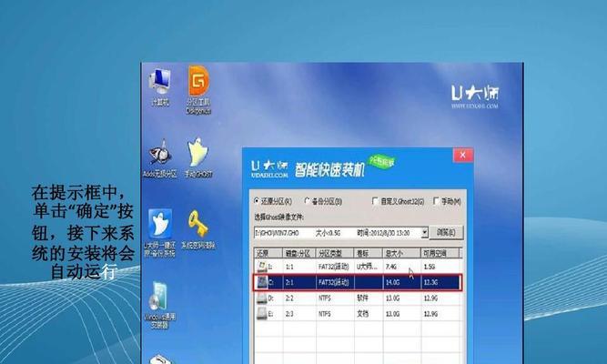This screenshot has height=364, width=607.
Task: Click the 卷标 column header
Action: [369, 253]
